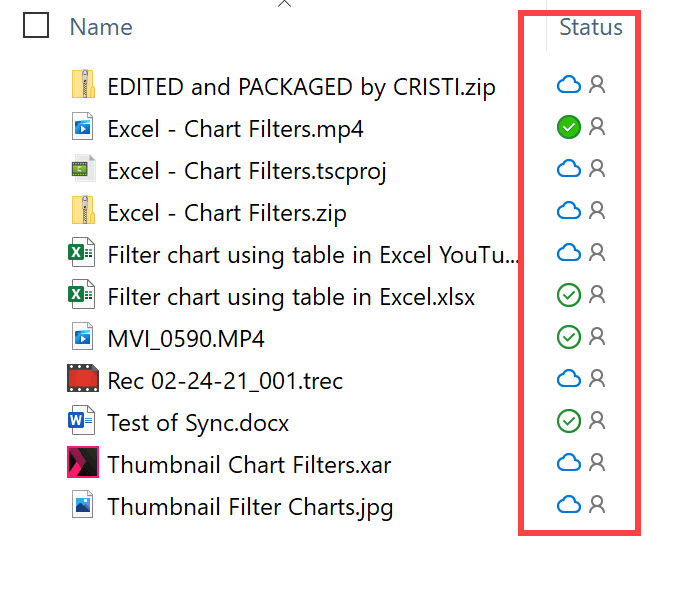Click green check status icon for MVI_0590.MP4
Screen dimensions: 673x595
tap(569, 337)
